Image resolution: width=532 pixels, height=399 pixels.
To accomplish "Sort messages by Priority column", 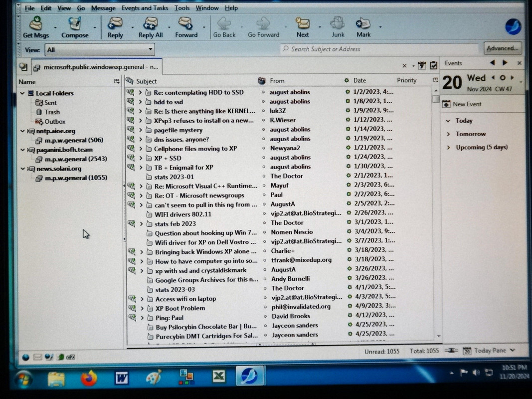I will click(406, 80).
